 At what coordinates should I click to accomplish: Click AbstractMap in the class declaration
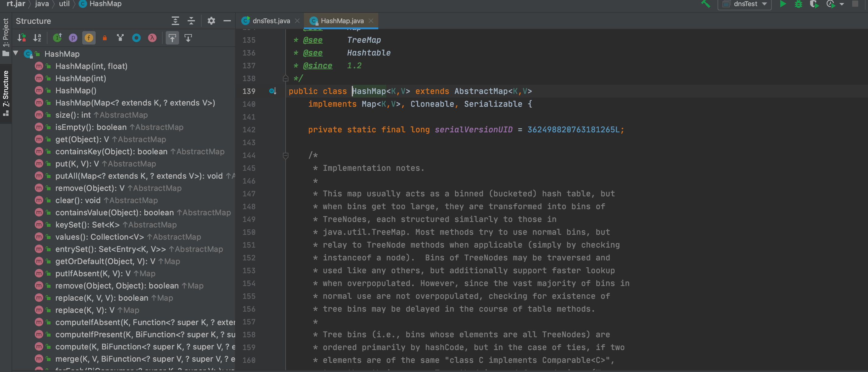point(481,91)
